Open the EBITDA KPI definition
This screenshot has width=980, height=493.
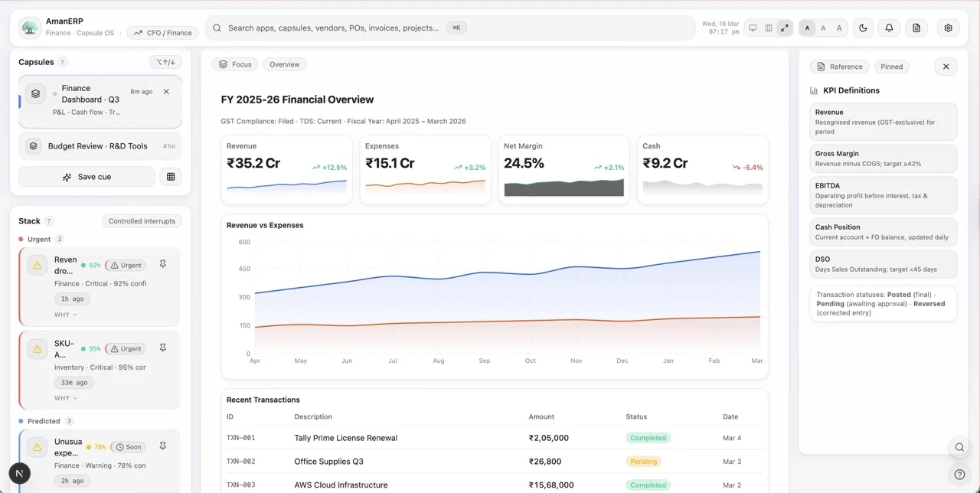[x=884, y=195]
